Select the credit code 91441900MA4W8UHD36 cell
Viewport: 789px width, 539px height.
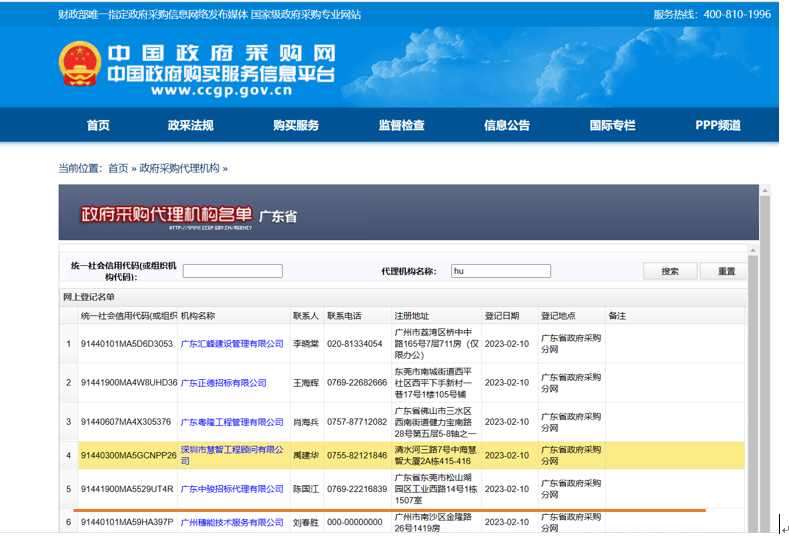pyautogui.click(x=129, y=382)
